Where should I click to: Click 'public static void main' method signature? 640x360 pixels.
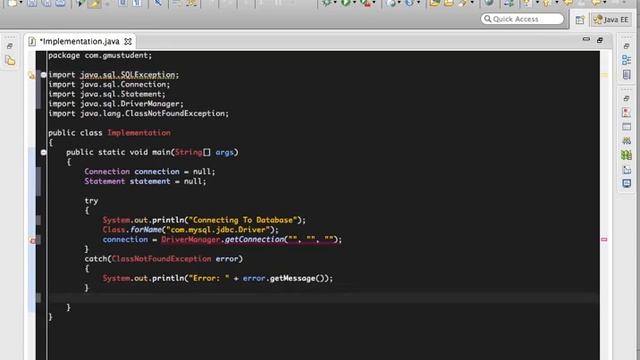pyautogui.click(x=152, y=152)
